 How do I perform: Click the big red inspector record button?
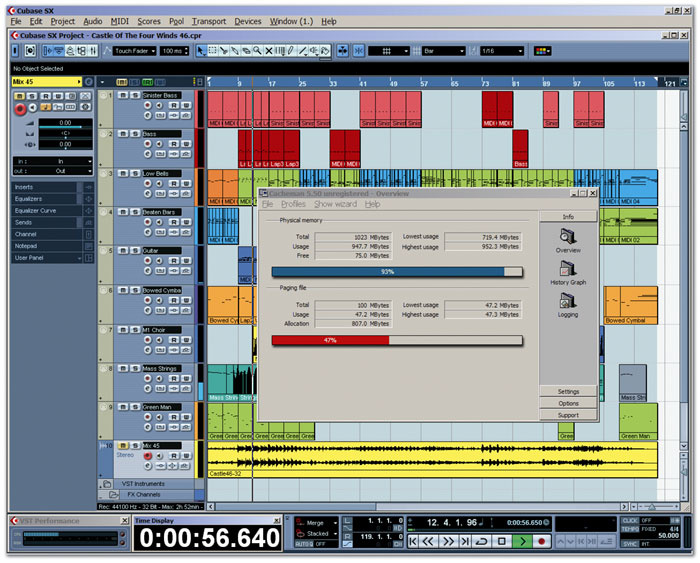pyautogui.click(x=20, y=108)
